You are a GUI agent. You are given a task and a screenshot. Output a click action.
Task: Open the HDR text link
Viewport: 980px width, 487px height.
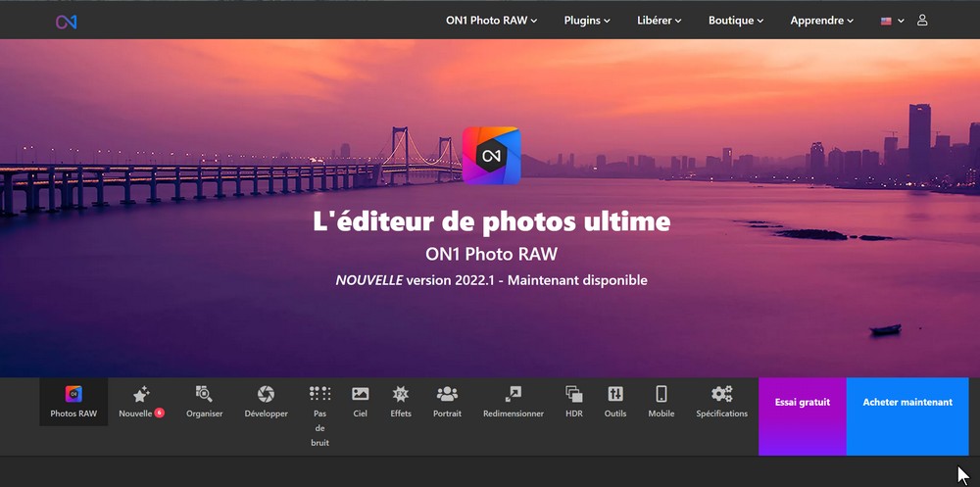573,414
